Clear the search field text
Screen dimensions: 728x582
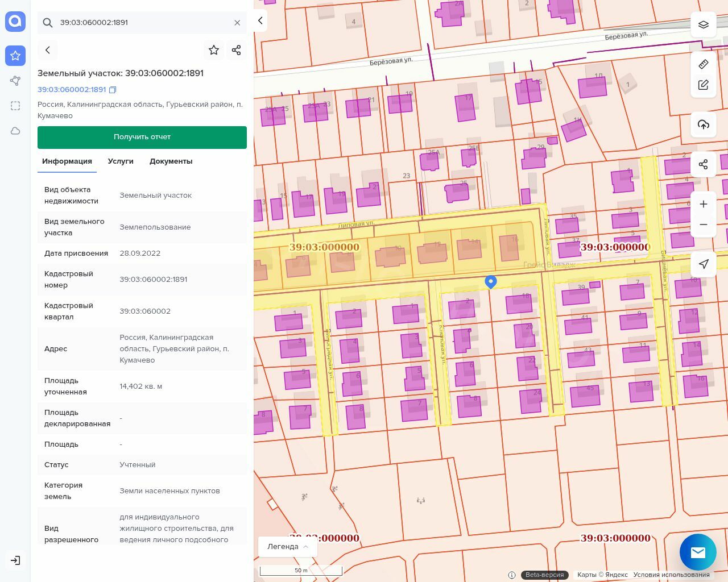pos(237,23)
